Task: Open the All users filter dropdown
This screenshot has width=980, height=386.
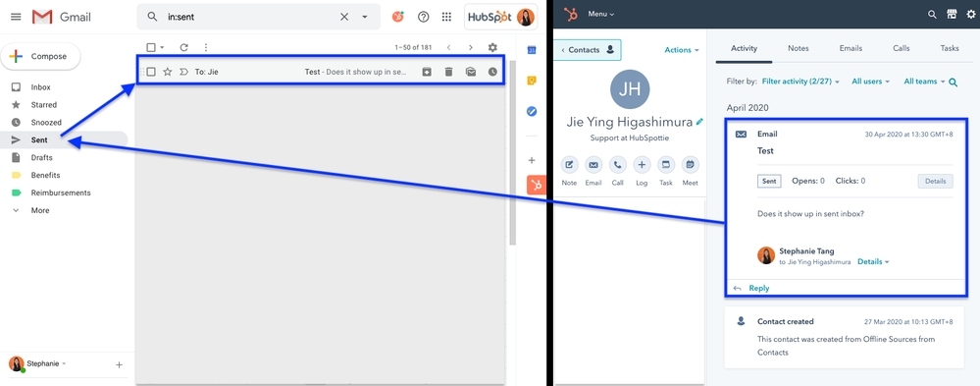Action: pyautogui.click(x=870, y=82)
